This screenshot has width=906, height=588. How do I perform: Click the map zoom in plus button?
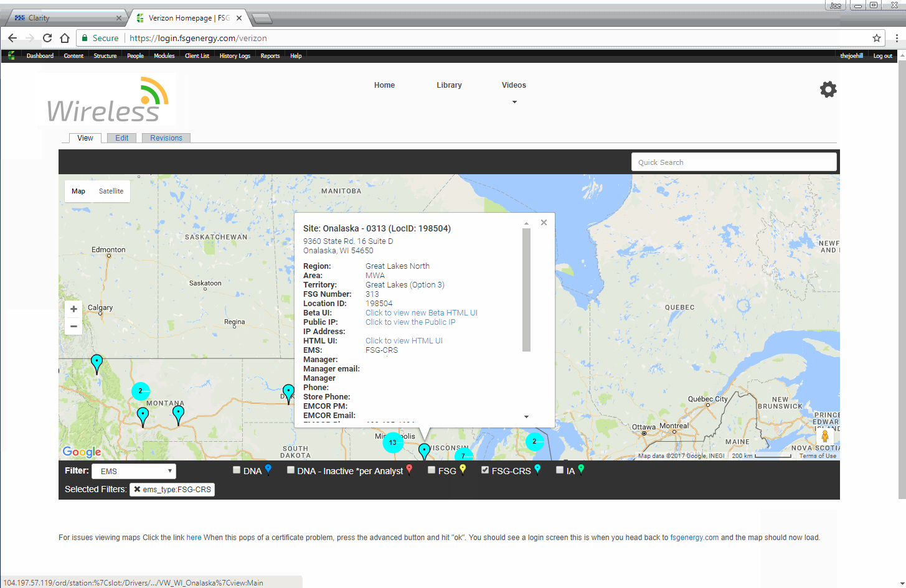pyautogui.click(x=73, y=309)
